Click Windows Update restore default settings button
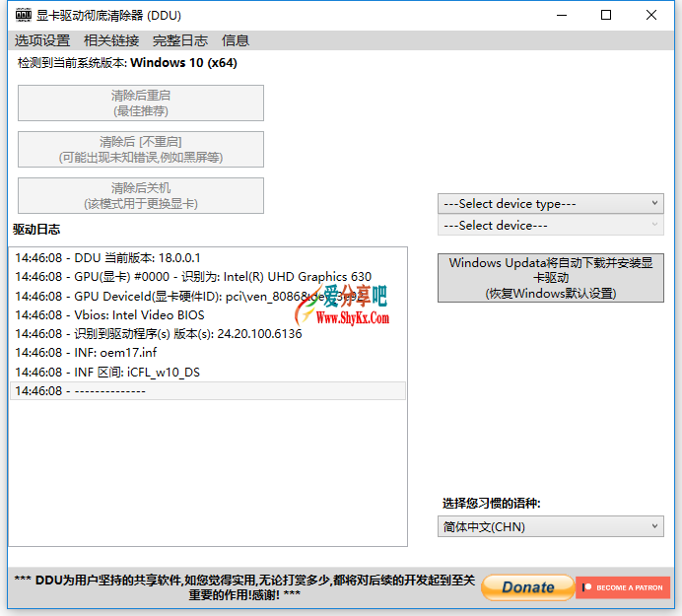682x616 pixels. coord(551,278)
